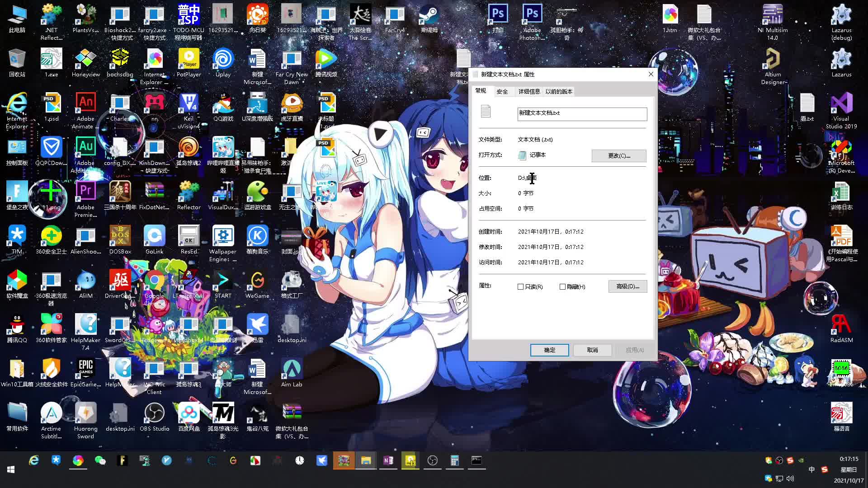This screenshot has height=488, width=868.
Task: Open OneNote from the taskbar
Action: (x=388, y=460)
